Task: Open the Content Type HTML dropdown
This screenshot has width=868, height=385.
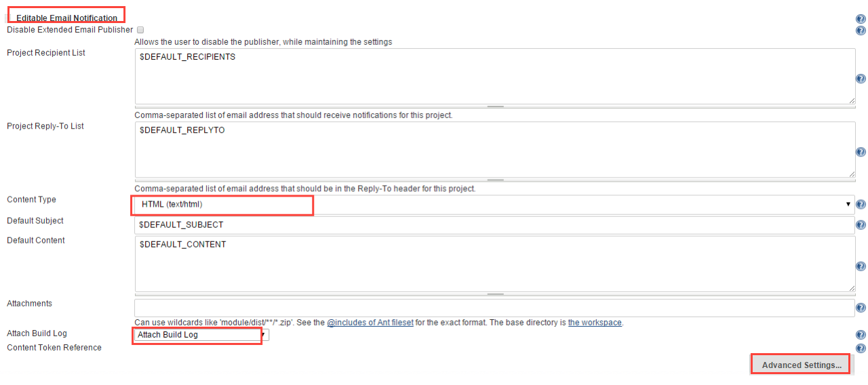Action: click(x=495, y=204)
